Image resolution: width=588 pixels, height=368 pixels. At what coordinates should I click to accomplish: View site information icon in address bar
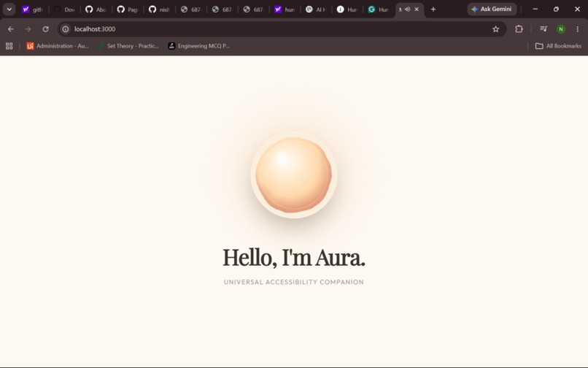click(x=66, y=29)
